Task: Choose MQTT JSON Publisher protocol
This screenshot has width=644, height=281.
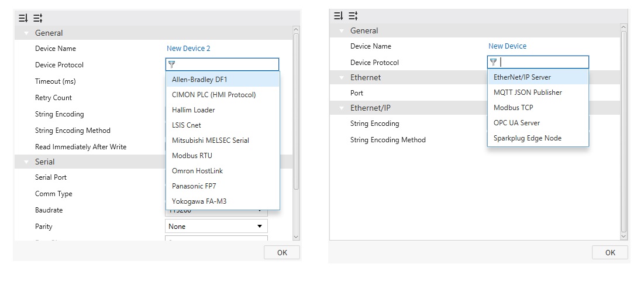Action: pos(538,92)
